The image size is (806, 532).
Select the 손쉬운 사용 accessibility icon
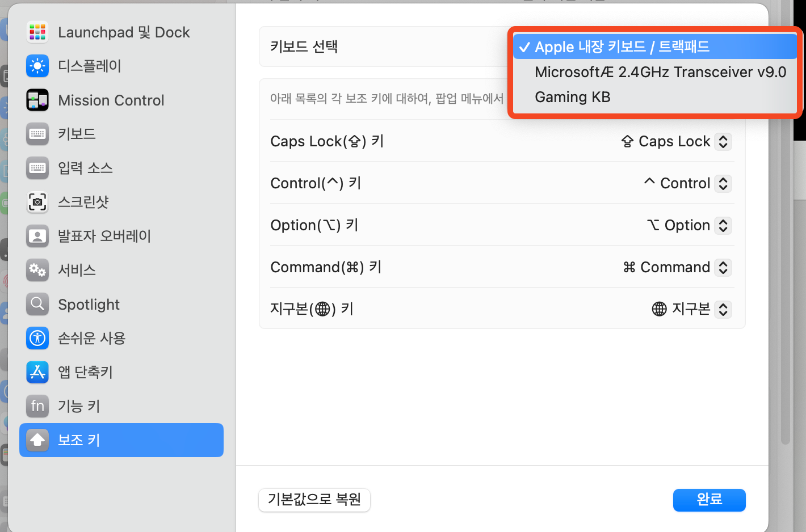pos(37,338)
